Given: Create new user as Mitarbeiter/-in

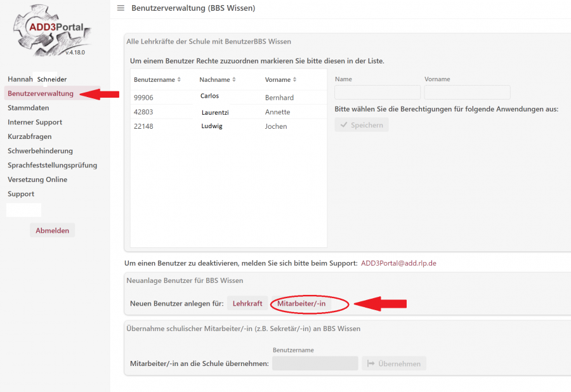Looking at the screenshot, I should [x=301, y=304].
